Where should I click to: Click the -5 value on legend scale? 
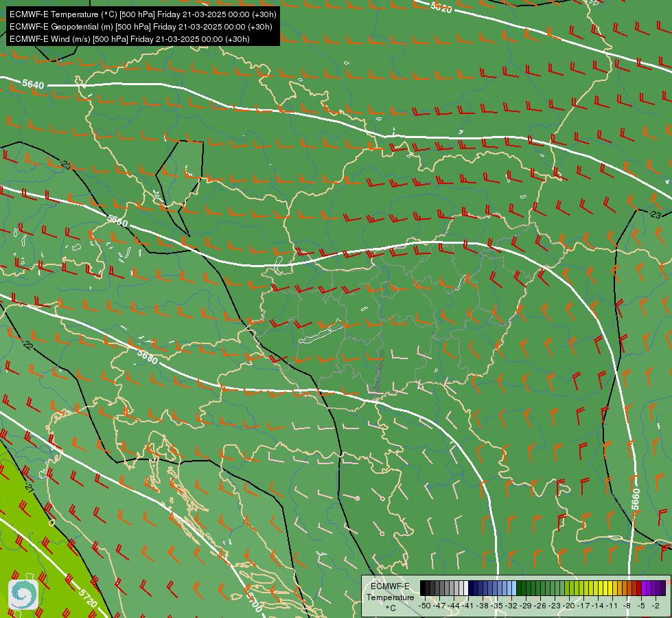(x=641, y=606)
